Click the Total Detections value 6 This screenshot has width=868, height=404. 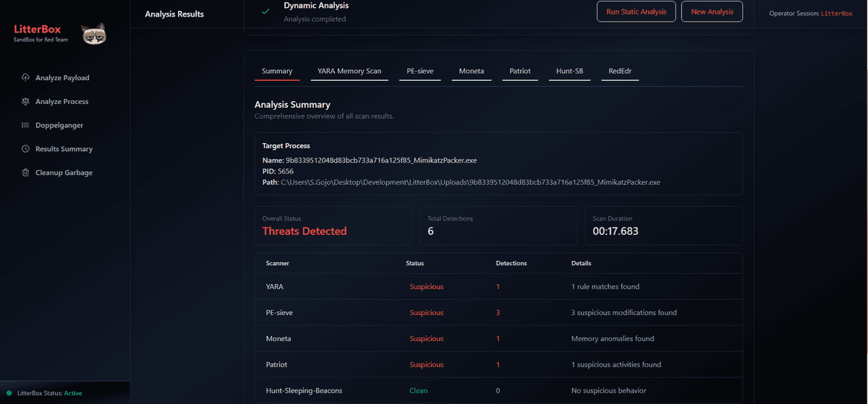click(430, 231)
